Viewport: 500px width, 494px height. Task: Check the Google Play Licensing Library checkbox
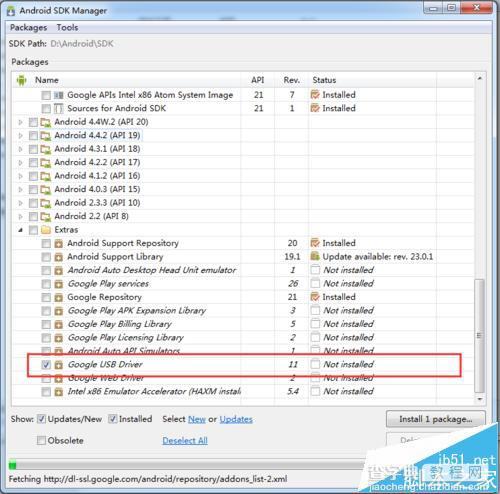(x=46, y=338)
